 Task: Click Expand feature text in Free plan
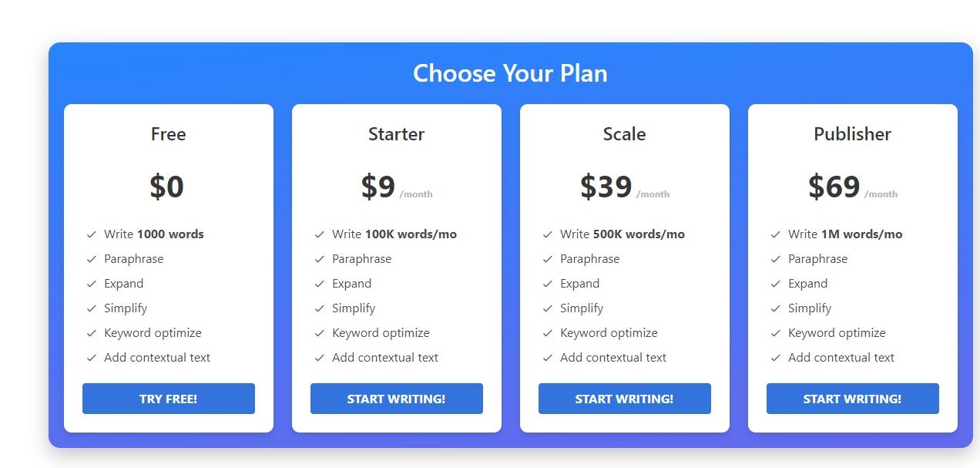pyautogui.click(x=124, y=284)
